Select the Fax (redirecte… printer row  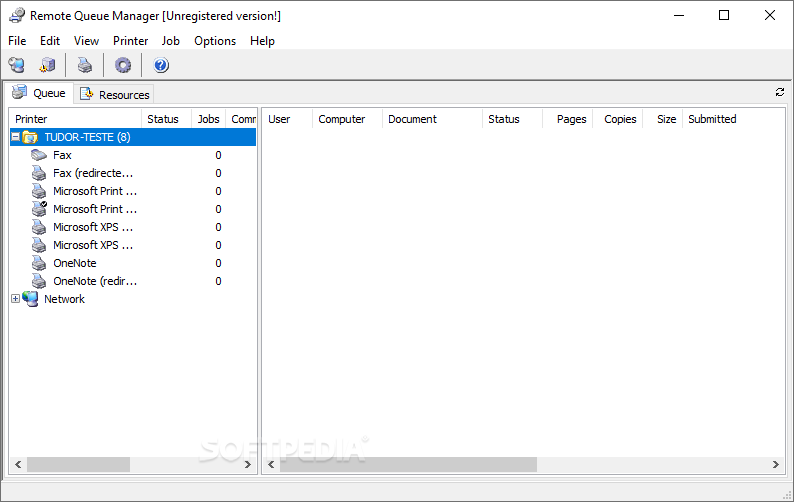[x=133, y=173]
